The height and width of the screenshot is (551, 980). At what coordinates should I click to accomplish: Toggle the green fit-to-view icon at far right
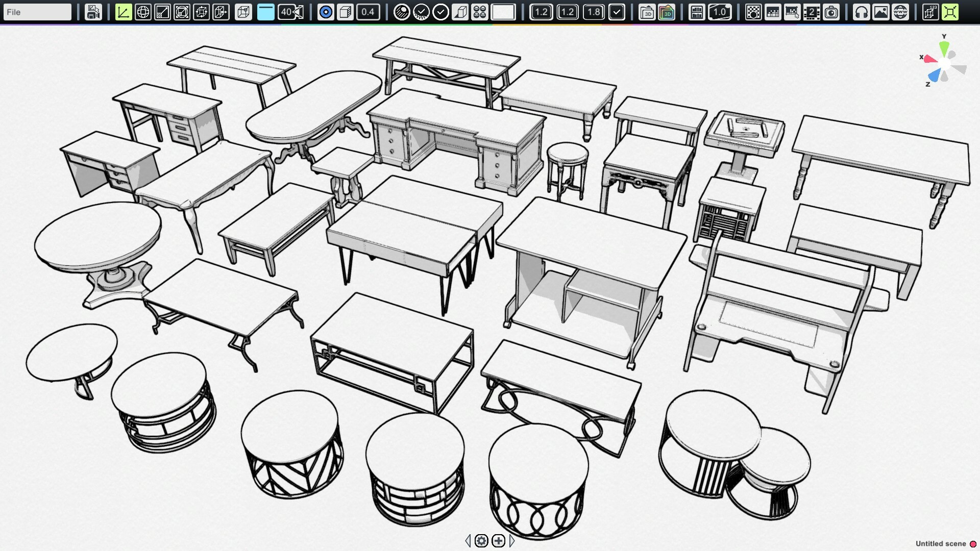click(950, 12)
